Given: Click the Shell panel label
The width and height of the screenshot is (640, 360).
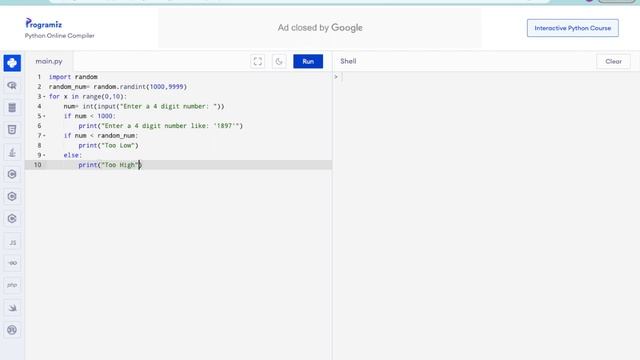Looking at the screenshot, I should click(348, 61).
